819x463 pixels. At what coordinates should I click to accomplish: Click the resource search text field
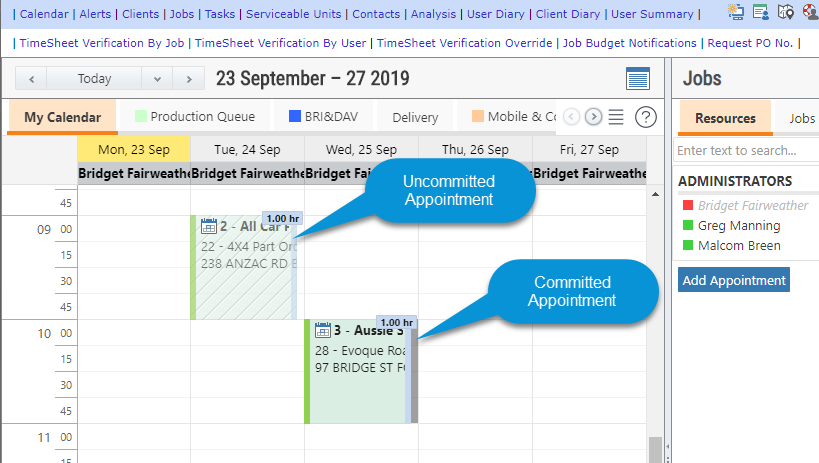coord(746,151)
